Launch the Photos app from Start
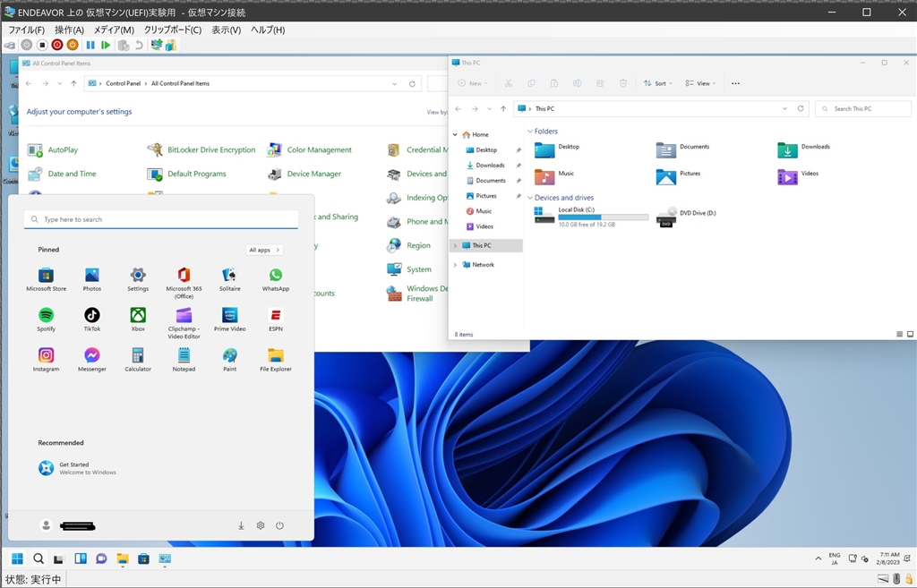The height and width of the screenshot is (588, 917). tap(92, 279)
